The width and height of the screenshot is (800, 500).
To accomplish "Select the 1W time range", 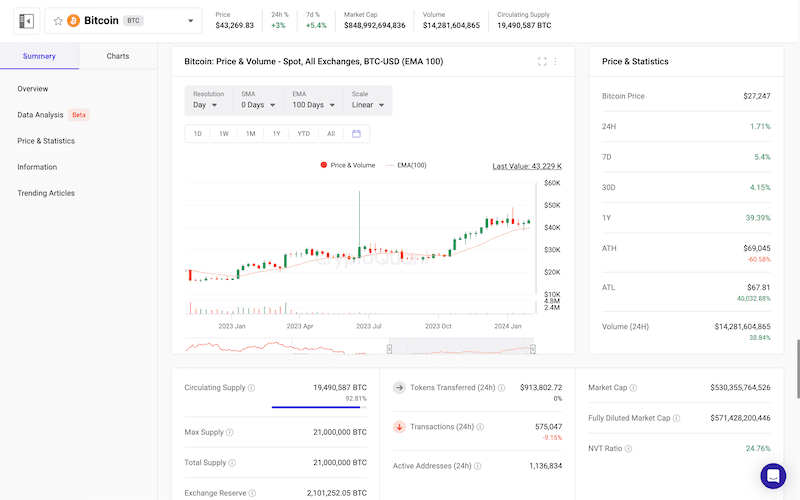I will pyautogui.click(x=224, y=134).
